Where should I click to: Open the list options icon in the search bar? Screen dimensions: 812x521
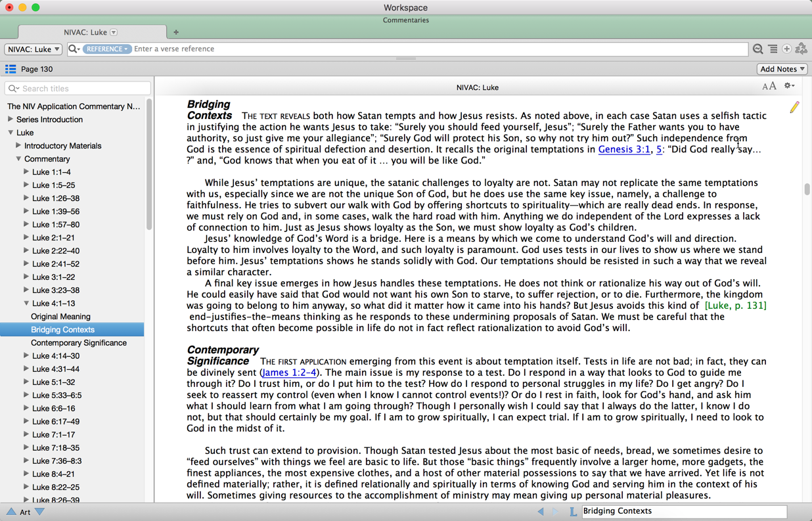point(773,49)
